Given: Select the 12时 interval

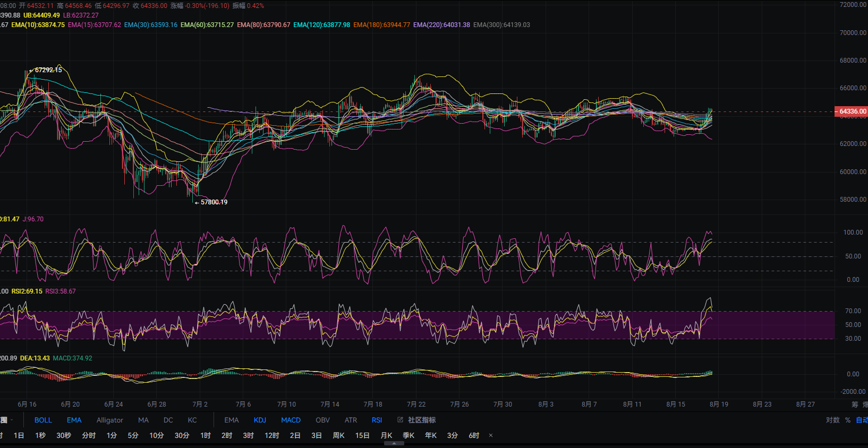Looking at the screenshot, I should click(x=272, y=435).
